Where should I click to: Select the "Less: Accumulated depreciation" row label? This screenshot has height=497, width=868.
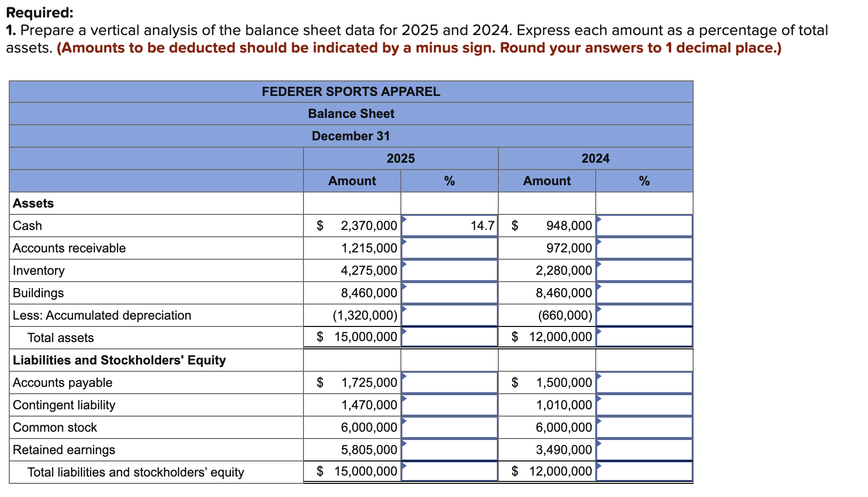point(102,315)
